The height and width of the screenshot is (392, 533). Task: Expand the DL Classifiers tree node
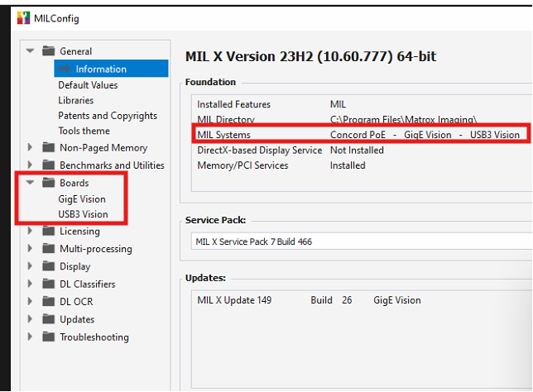tap(30, 284)
